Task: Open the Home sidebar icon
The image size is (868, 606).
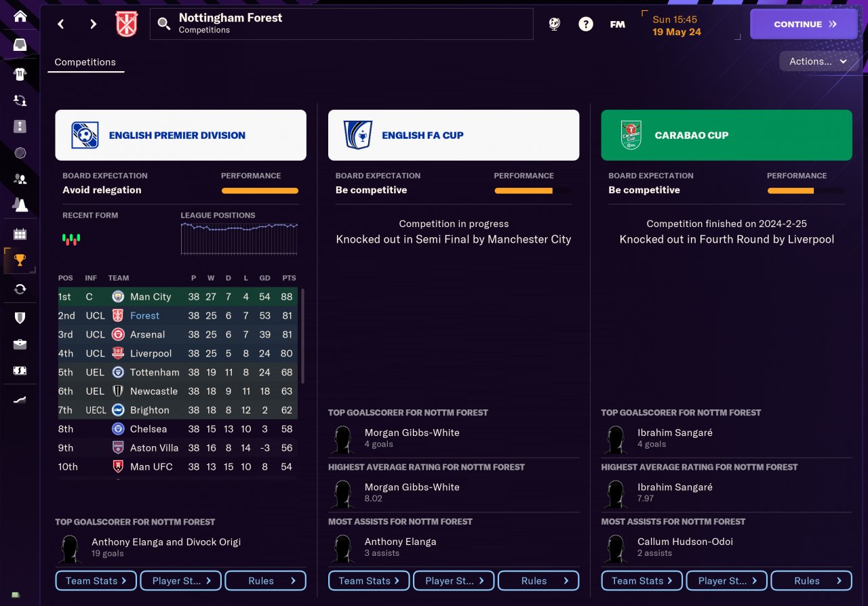Action: pyautogui.click(x=20, y=16)
